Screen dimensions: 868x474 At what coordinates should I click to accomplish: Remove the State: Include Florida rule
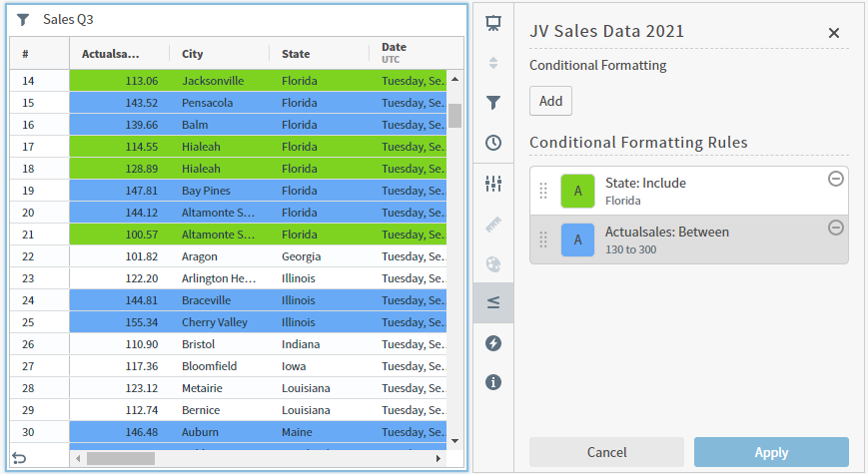click(835, 179)
